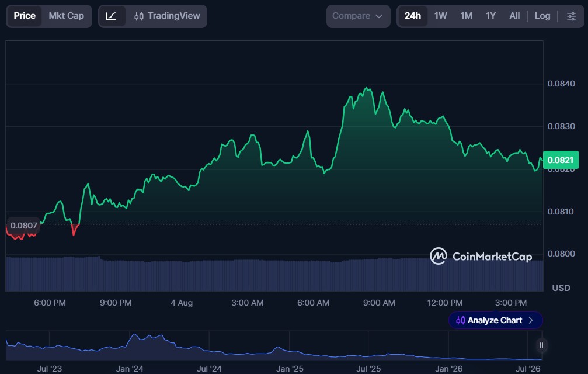Click the 3:00 PM time label
This screenshot has width=588, height=374.
pyautogui.click(x=511, y=303)
